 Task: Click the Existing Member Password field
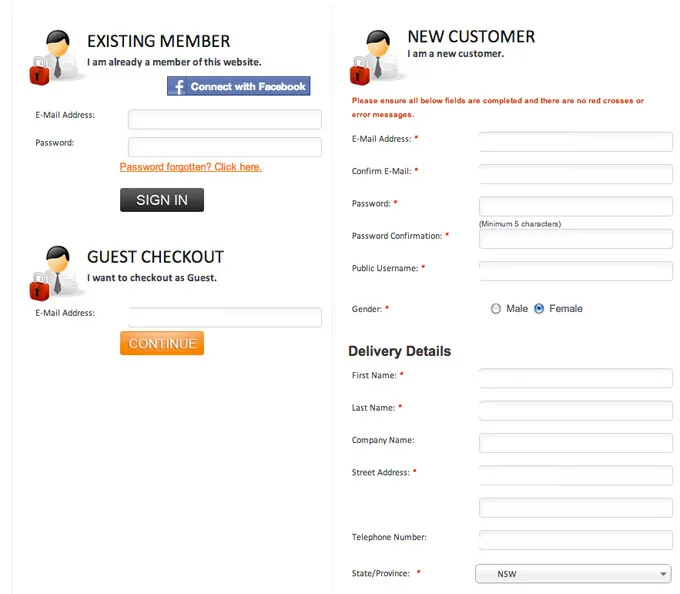225,147
